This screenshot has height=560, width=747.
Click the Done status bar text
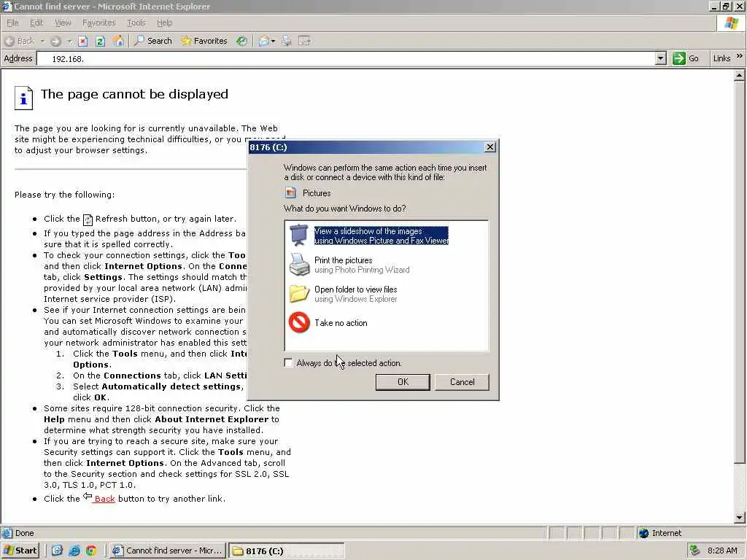(24, 533)
